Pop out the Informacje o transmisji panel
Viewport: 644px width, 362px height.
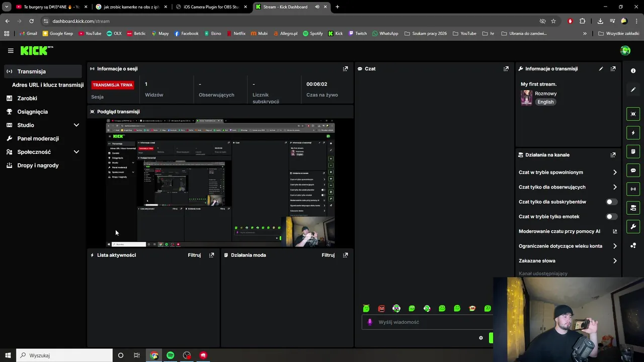[613, 69]
